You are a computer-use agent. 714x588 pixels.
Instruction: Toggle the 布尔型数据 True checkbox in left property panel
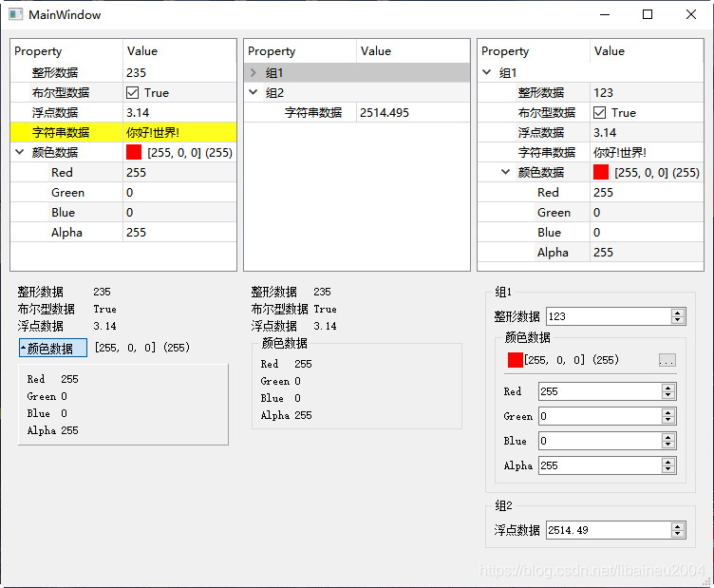pos(133,93)
